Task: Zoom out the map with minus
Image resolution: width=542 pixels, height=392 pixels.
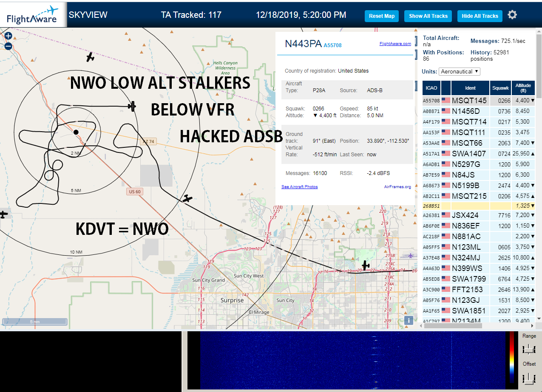Action: tap(8, 46)
